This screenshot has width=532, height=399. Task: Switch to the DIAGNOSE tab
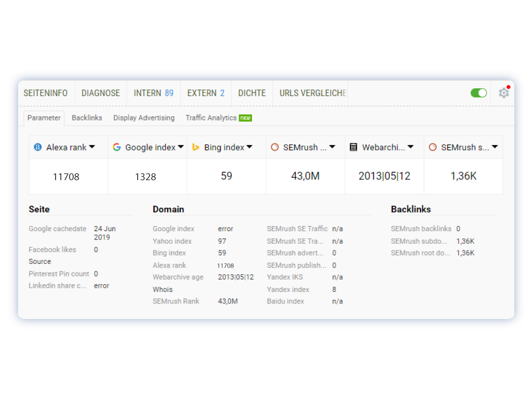[101, 93]
